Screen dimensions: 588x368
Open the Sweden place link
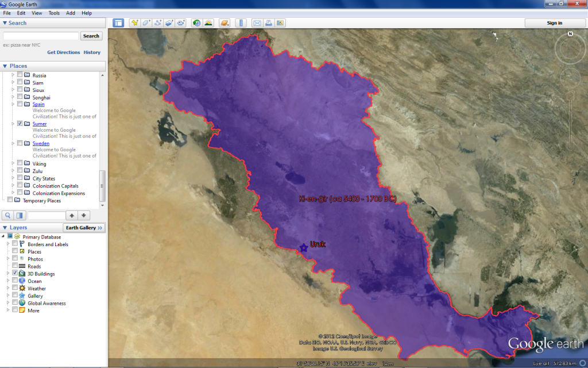pos(41,143)
